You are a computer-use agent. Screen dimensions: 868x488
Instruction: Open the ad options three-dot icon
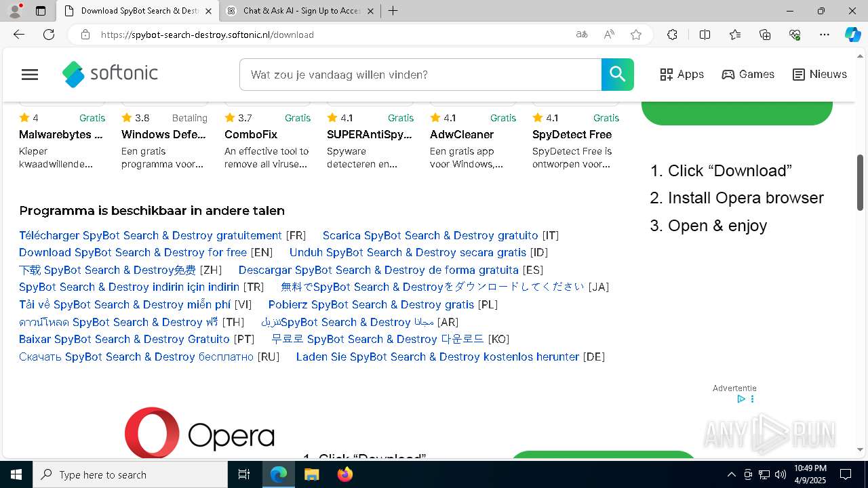click(752, 399)
